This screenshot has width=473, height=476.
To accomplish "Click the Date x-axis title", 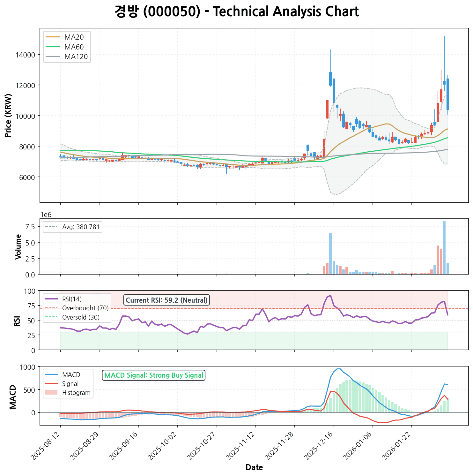I will (x=254, y=468).
